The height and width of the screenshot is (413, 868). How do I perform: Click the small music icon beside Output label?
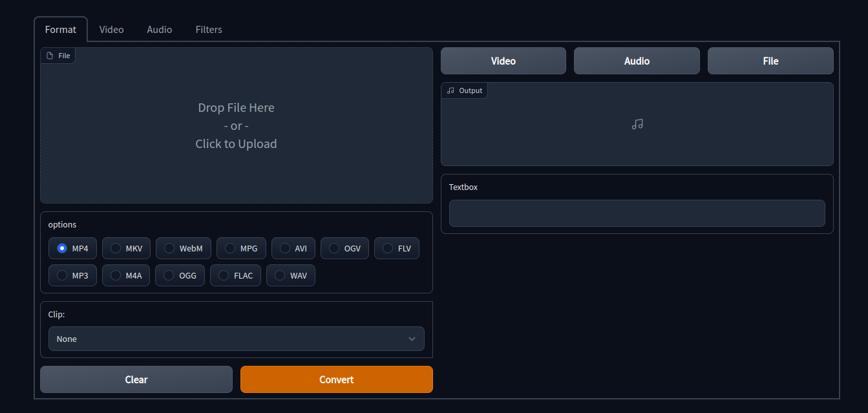click(450, 90)
